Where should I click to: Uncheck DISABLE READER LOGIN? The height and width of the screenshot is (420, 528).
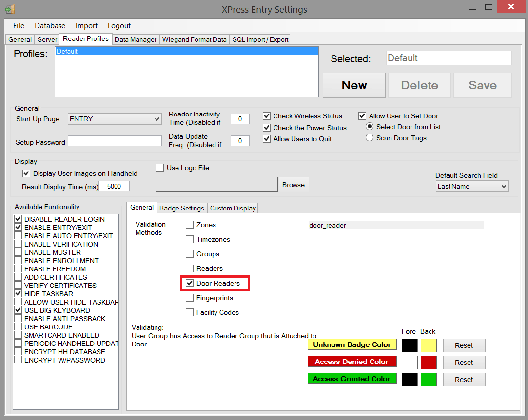[18, 219]
